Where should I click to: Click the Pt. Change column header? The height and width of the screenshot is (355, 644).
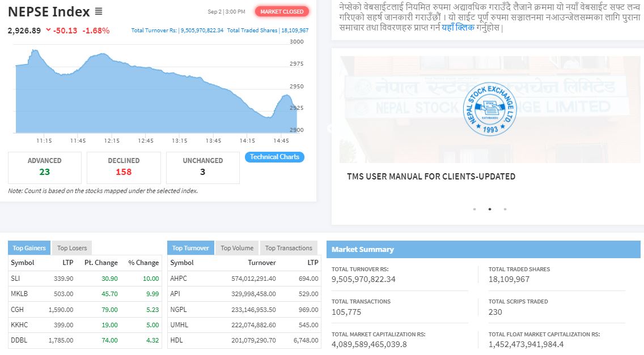101,263
